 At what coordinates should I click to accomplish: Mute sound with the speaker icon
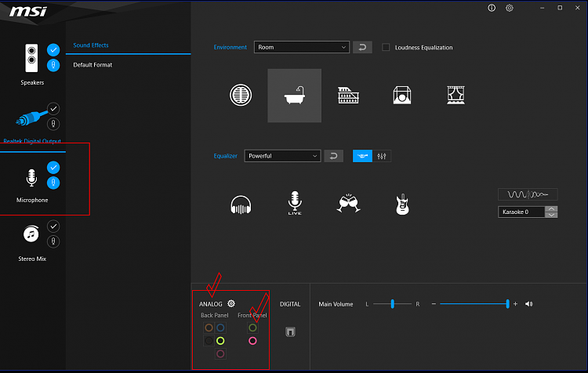pyautogui.click(x=529, y=304)
